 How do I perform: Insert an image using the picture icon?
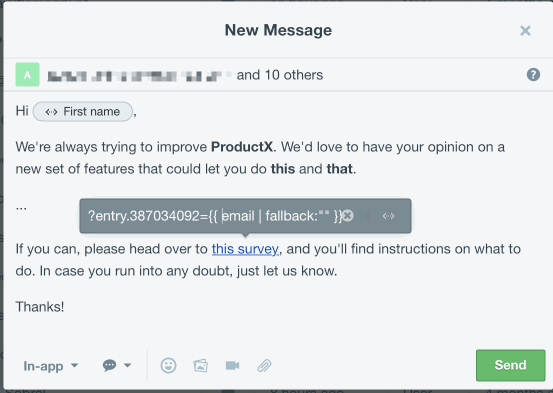pos(200,366)
